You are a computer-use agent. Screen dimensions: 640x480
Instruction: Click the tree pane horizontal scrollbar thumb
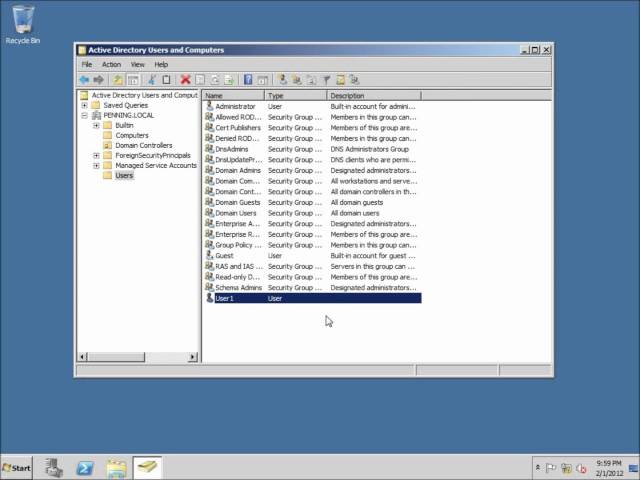(116, 357)
